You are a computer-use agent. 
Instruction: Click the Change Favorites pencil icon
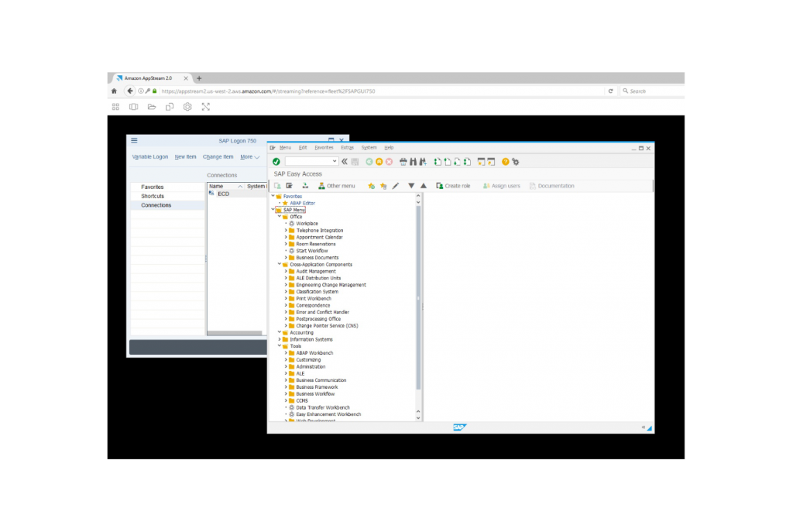(x=396, y=186)
